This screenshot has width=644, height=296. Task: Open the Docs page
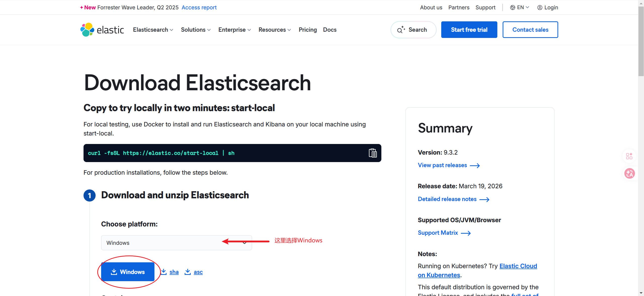point(330,30)
